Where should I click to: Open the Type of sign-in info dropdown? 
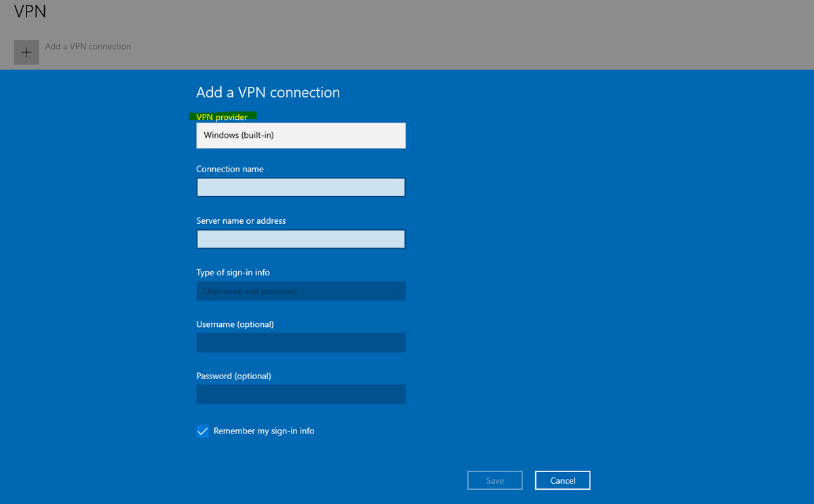click(x=301, y=290)
